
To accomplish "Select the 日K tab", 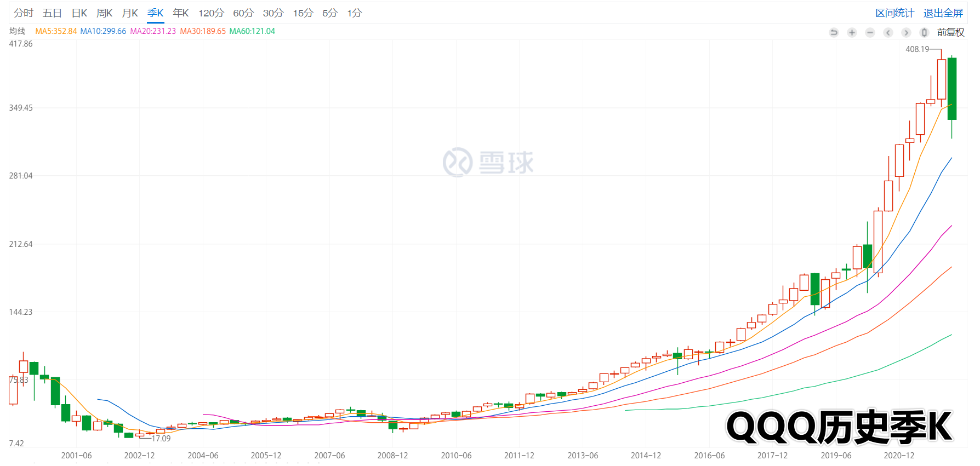I will (79, 13).
